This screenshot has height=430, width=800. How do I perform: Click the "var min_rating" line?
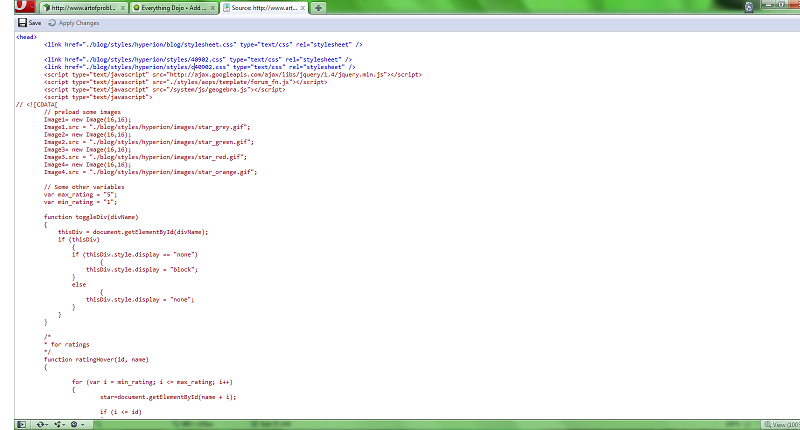click(x=81, y=202)
